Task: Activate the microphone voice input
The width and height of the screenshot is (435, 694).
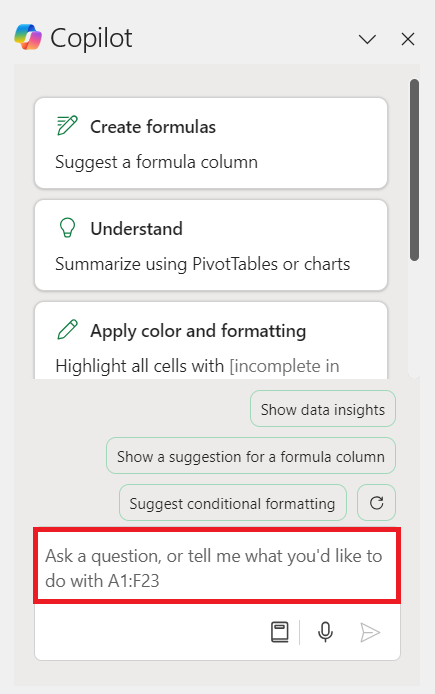Action: pos(325,632)
